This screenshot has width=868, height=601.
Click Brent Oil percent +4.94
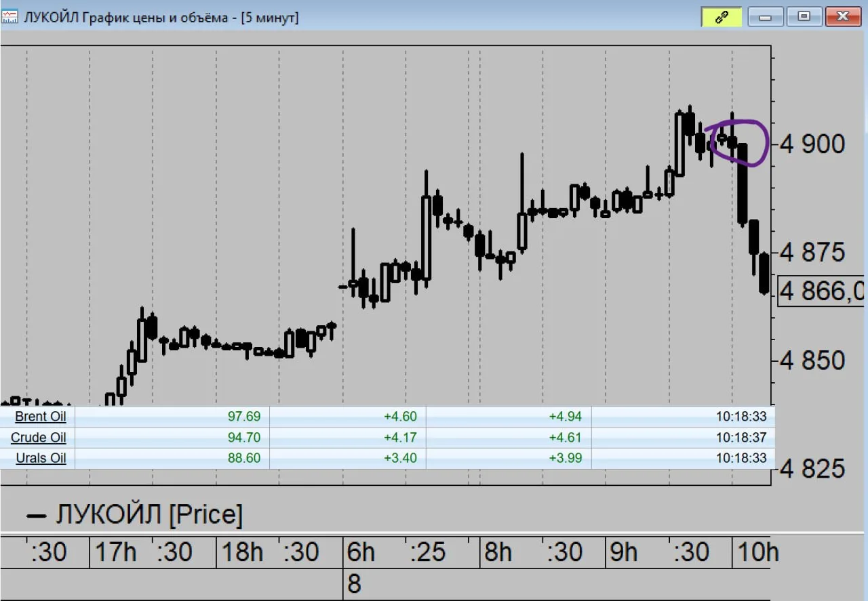tap(565, 417)
